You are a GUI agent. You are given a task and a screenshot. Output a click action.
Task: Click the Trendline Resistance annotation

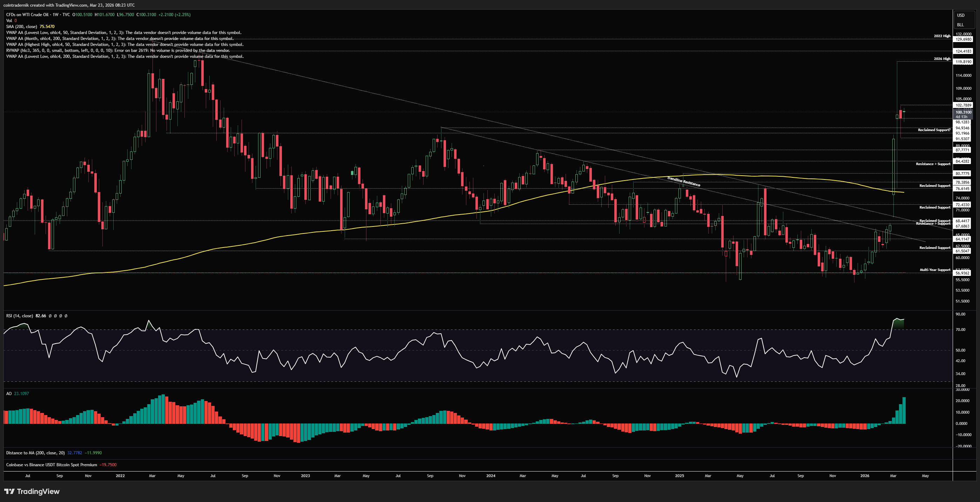point(683,182)
